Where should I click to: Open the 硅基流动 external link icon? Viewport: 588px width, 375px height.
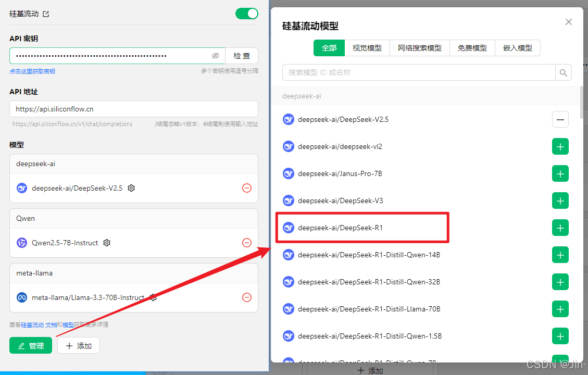[x=46, y=14]
